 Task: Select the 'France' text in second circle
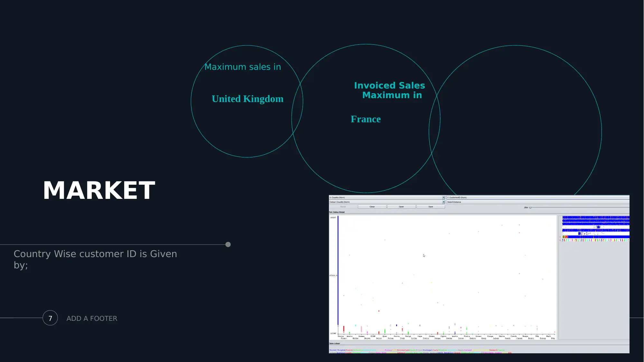click(366, 119)
